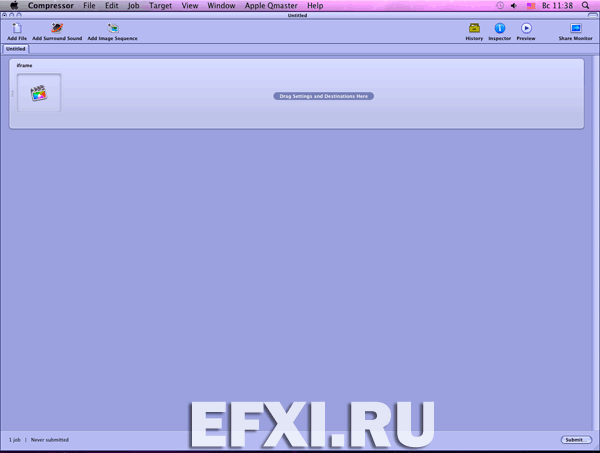Open the Preview icon
The width and height of the screenshot is (600, 453).
click(x=526, y=28)
